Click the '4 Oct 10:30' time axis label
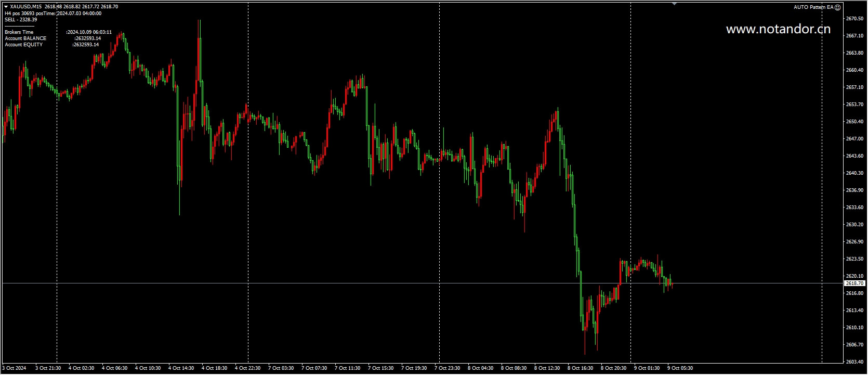This screenshot has width=868, height=375. pyautogui.click(x=148, y=368)
